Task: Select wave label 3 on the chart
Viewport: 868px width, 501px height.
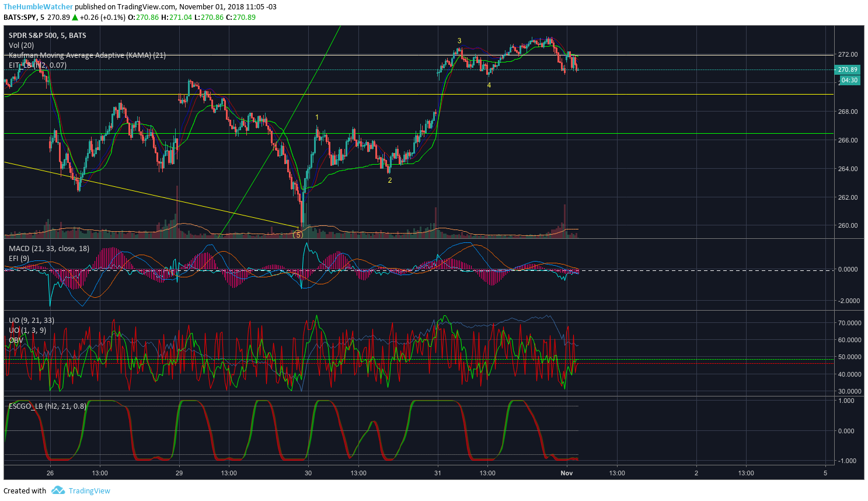Action: coord(459,41)
